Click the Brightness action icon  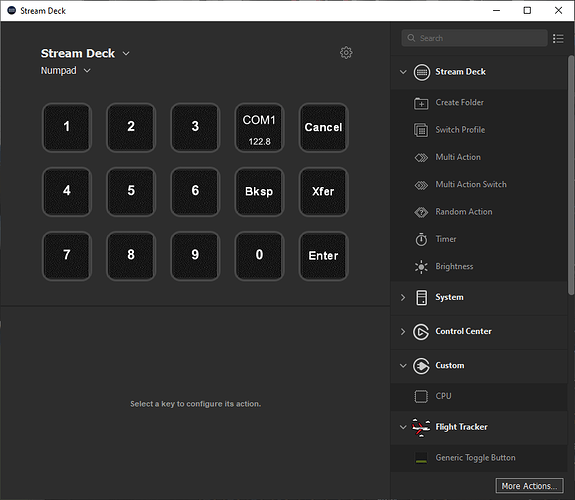421,267
